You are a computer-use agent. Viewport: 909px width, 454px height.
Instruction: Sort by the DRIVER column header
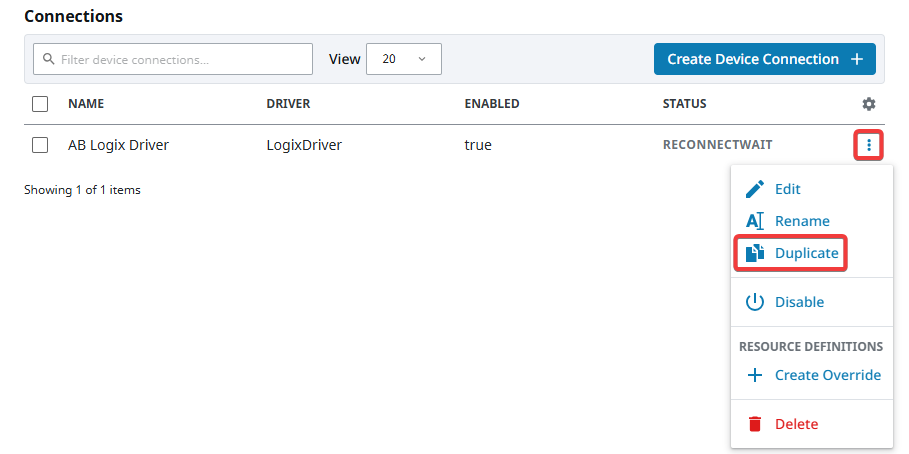[x=288, y=104]
